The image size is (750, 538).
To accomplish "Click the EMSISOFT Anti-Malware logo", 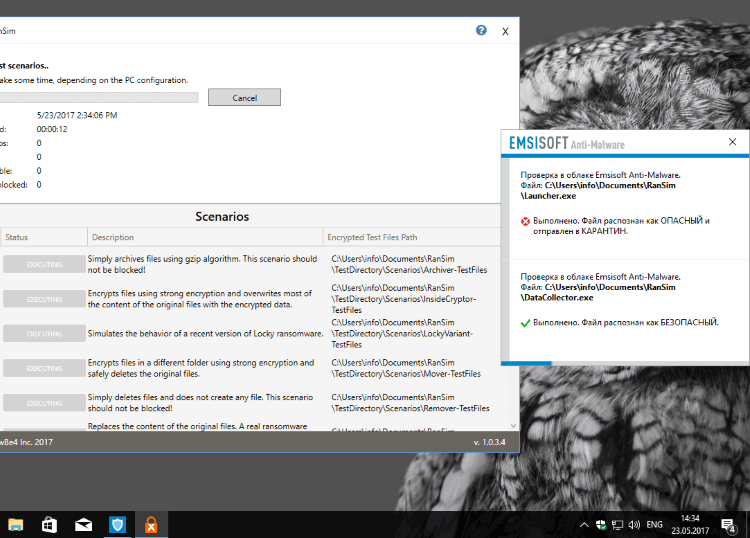I will pos(567,143).
